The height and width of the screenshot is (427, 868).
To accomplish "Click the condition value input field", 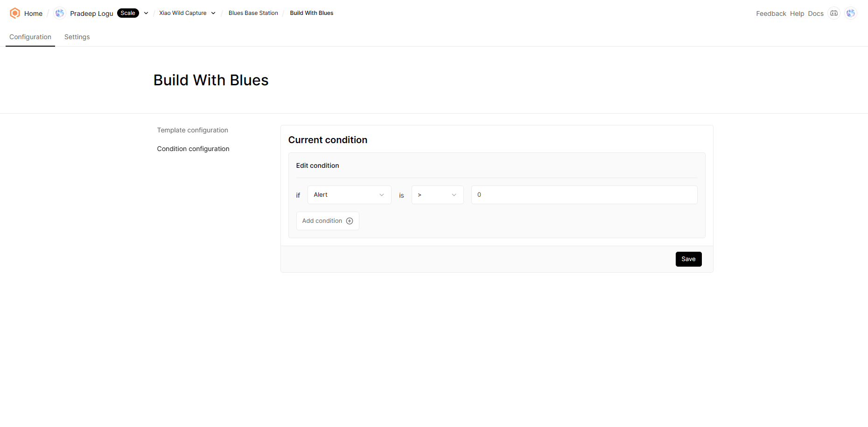I will 584,195.
